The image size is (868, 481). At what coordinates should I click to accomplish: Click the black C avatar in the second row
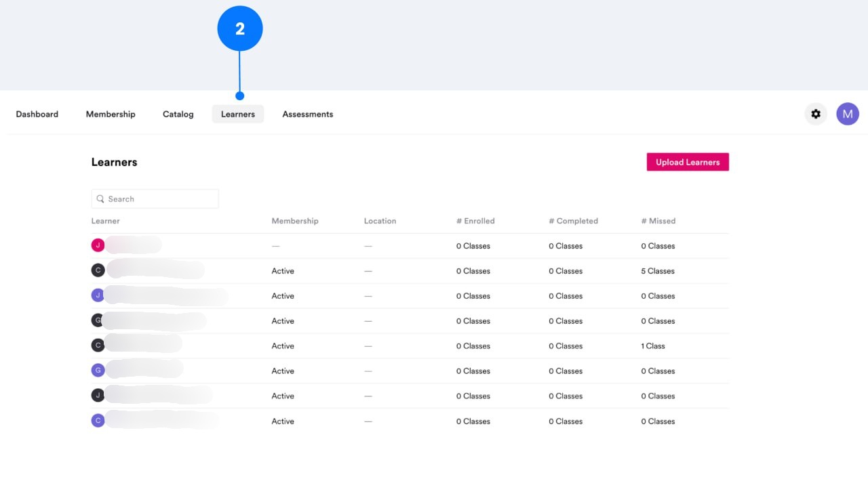[98, 270]
